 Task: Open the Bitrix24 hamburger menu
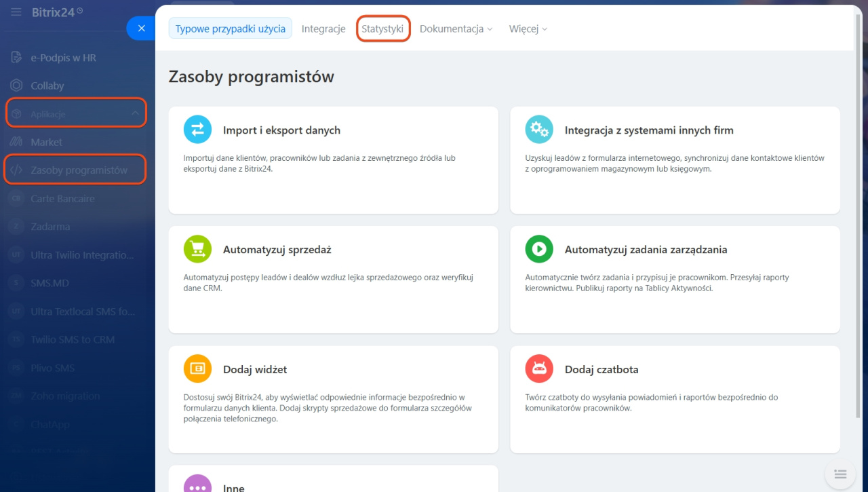pyautogui.click(x=16, y=12)
